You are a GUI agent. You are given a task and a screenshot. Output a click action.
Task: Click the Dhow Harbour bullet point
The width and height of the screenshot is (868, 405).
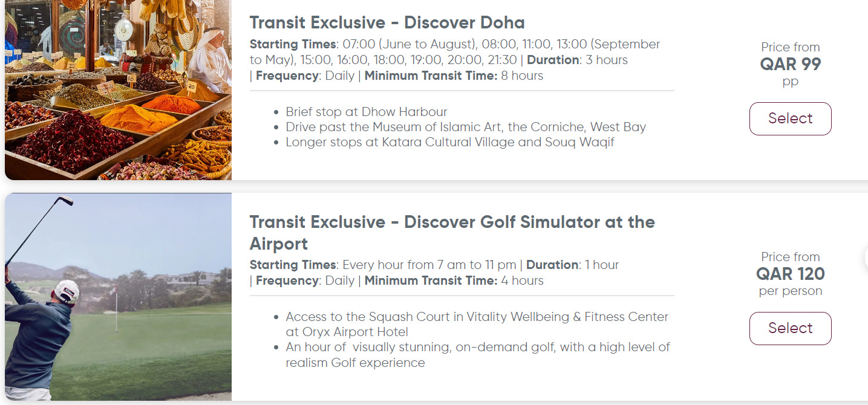(x=366, y=112)
